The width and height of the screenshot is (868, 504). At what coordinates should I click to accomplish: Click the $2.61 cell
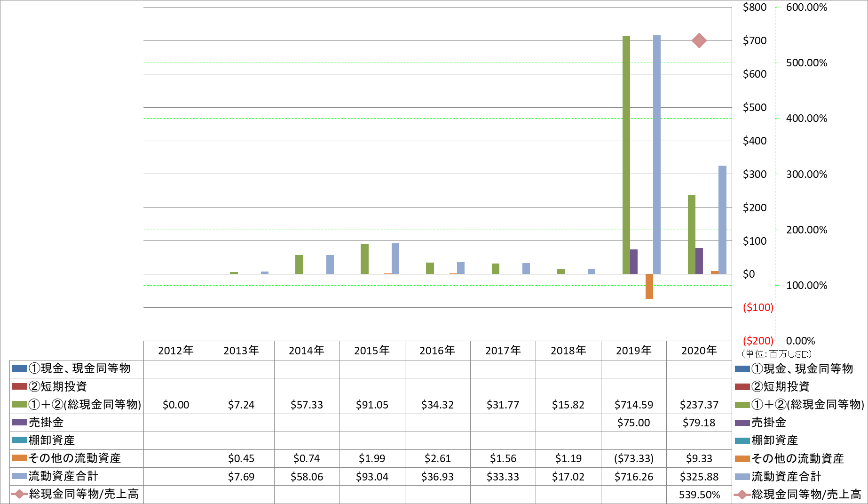pyautogui.click(x=437, y=458)
